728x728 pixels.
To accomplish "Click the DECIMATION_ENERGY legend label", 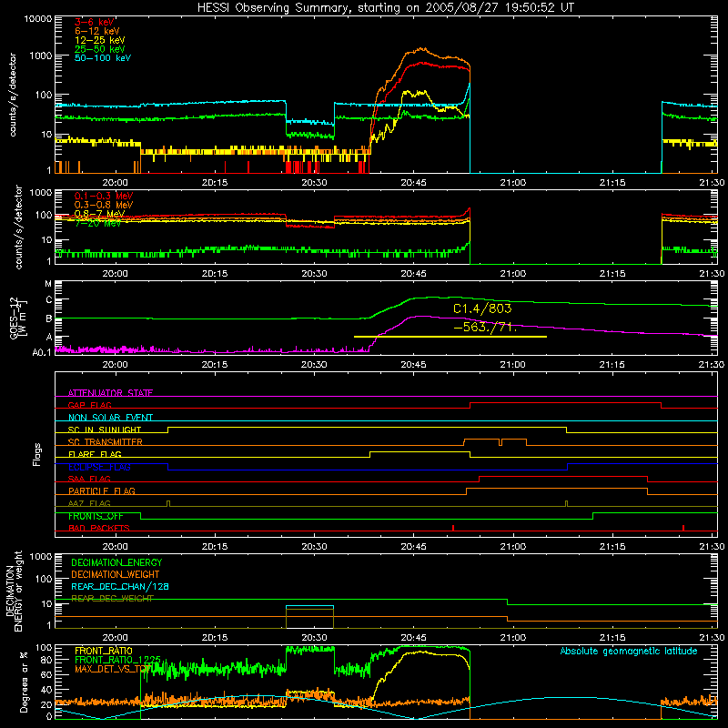I will coord(116,562).
